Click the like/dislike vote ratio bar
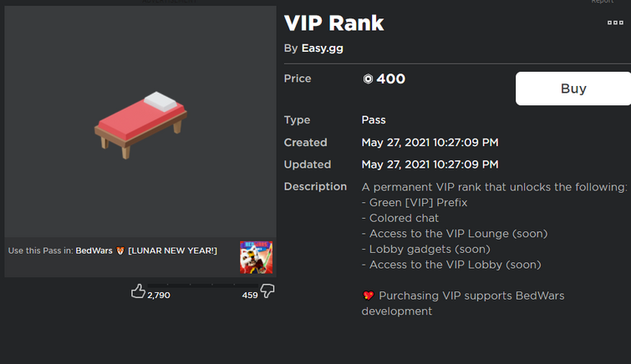This screenshot has height=364, width=631. tap(203, 284)
